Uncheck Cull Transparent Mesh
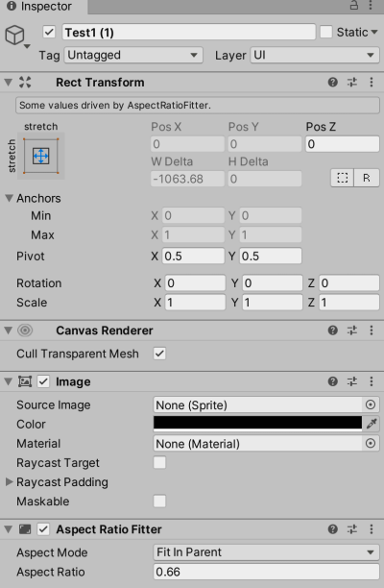 159,354
